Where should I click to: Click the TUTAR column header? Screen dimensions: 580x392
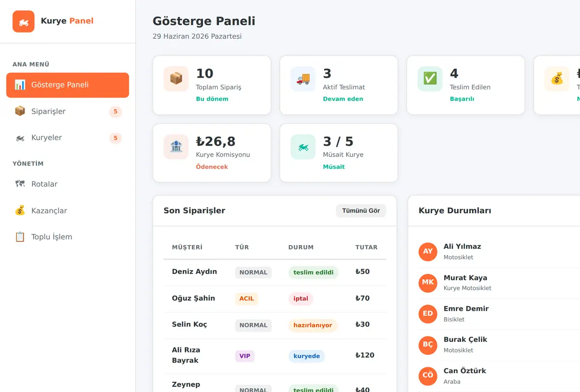[366, 247]
